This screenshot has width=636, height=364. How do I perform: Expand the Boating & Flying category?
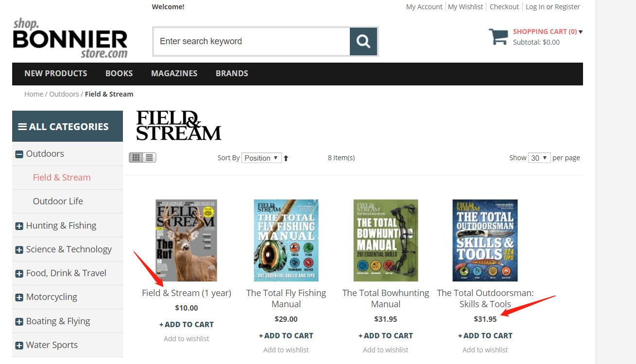19,322
